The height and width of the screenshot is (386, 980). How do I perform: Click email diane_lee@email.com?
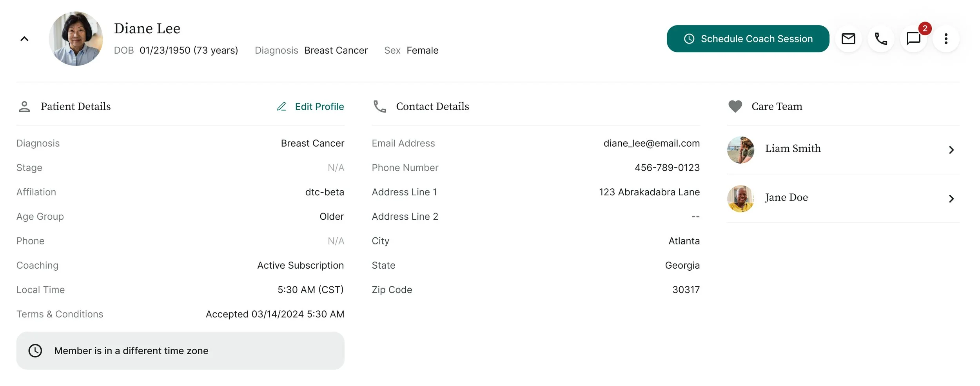(x=652, y=144)
